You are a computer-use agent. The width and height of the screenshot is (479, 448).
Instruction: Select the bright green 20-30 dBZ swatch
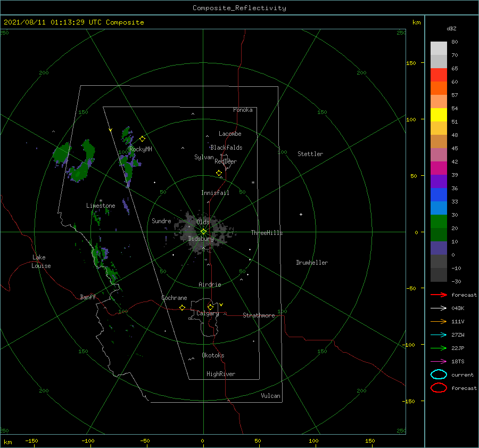point(439,222)
